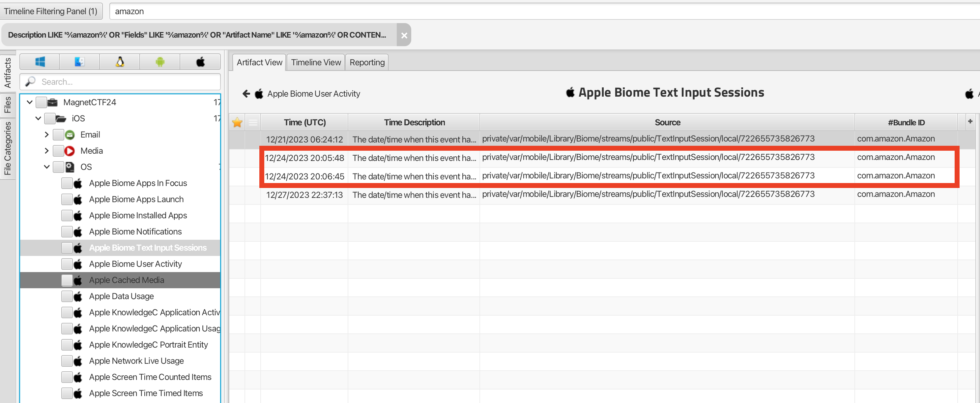Toggle the Media checkbox
The image size is (980, 403).
[59, 151]
